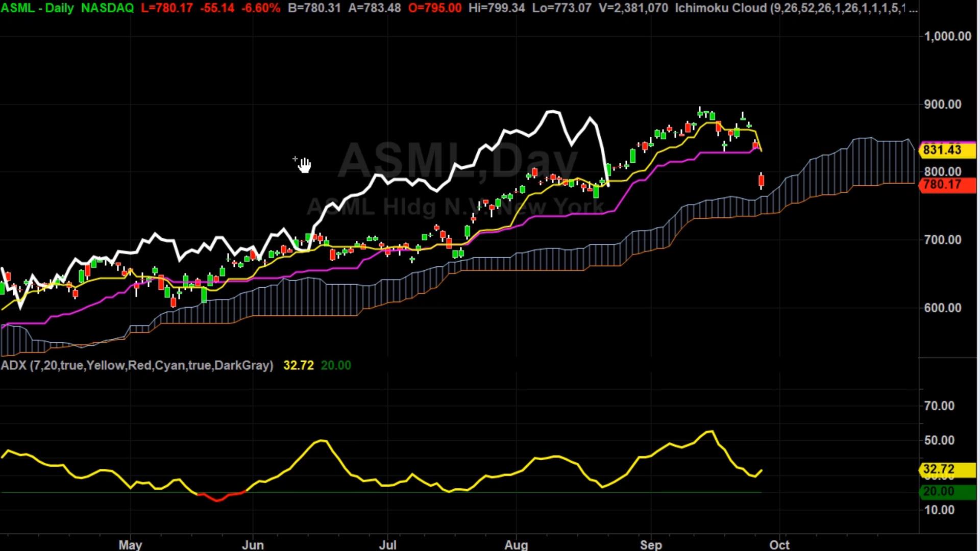The image size is (980, 551).
Task: Click the open value O=795.00
Action: [435, 8]
